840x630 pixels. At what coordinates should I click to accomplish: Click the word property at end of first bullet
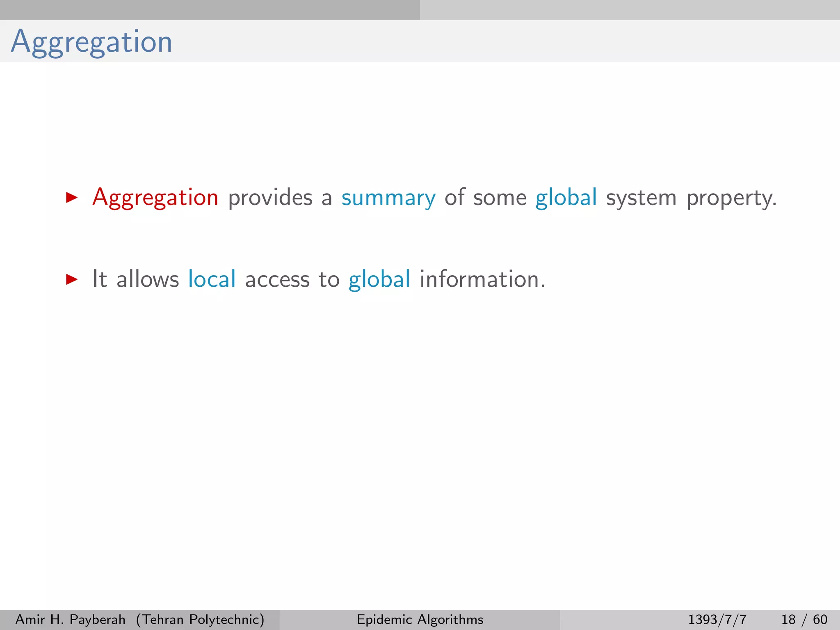pyautogui.click(x=731, y=199)
